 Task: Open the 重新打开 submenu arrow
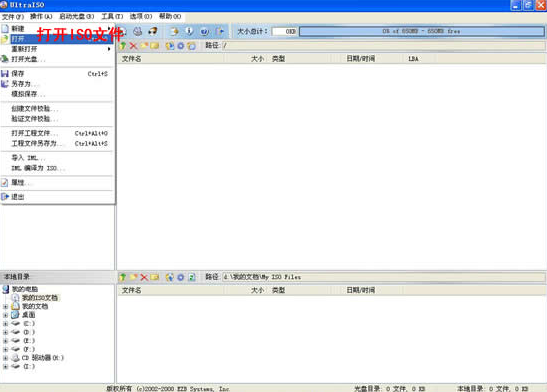pos(109,49)
